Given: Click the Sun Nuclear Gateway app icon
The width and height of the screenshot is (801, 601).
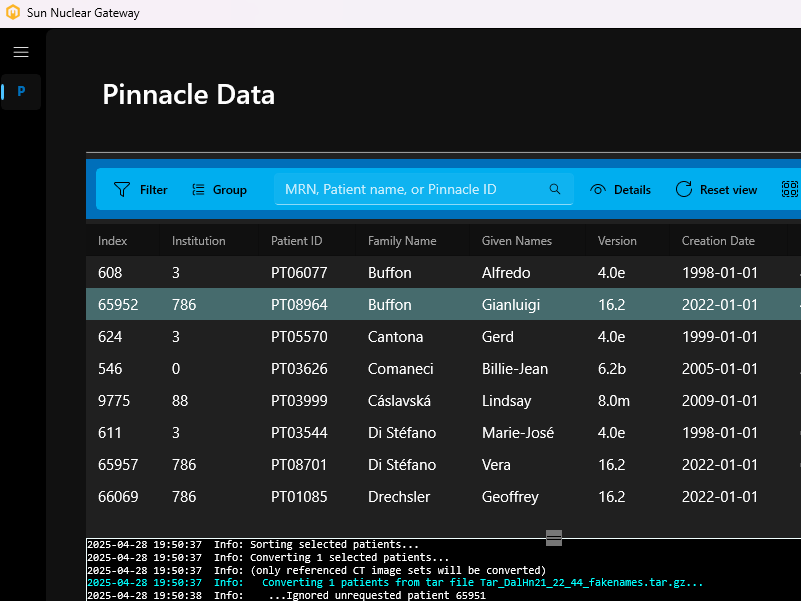Looking at the screenshot, I should pyautogui.click(x=13, y=12).
